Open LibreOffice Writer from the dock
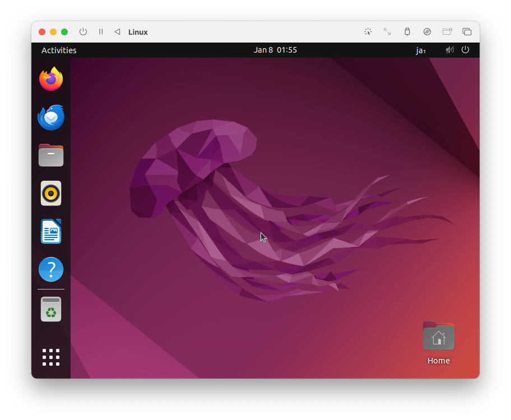 pyautogui.click(x=50, y=231)
